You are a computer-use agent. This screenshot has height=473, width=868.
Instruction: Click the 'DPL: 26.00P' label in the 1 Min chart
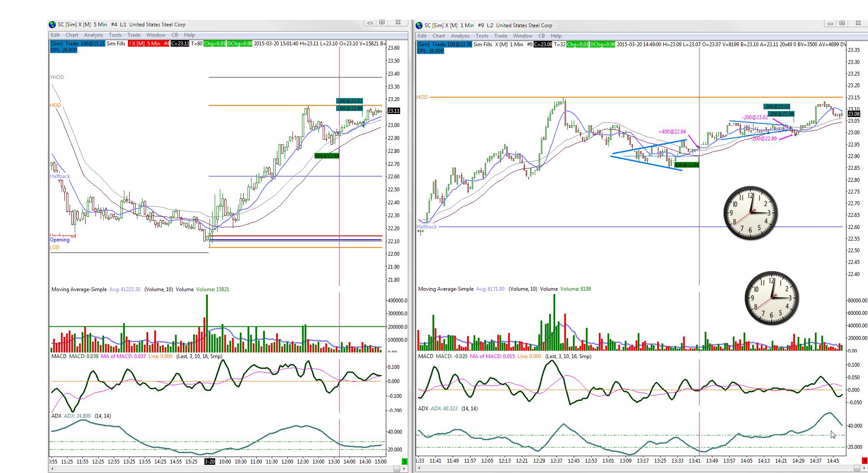coord(430,51)
